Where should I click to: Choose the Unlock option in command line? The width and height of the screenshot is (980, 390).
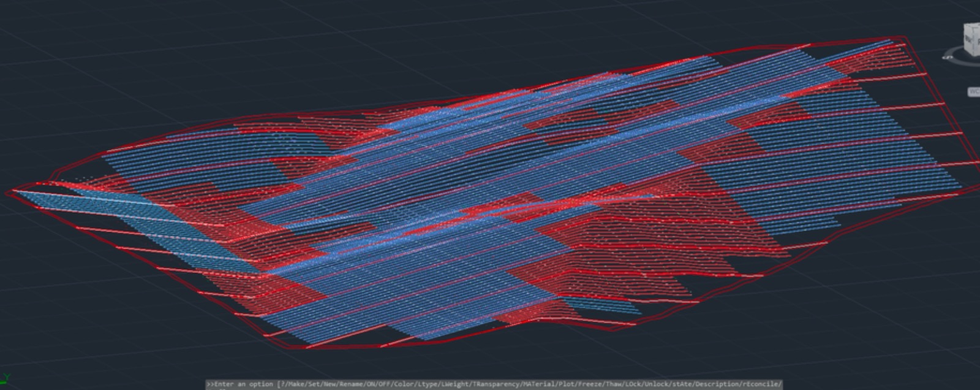[656, 384]
